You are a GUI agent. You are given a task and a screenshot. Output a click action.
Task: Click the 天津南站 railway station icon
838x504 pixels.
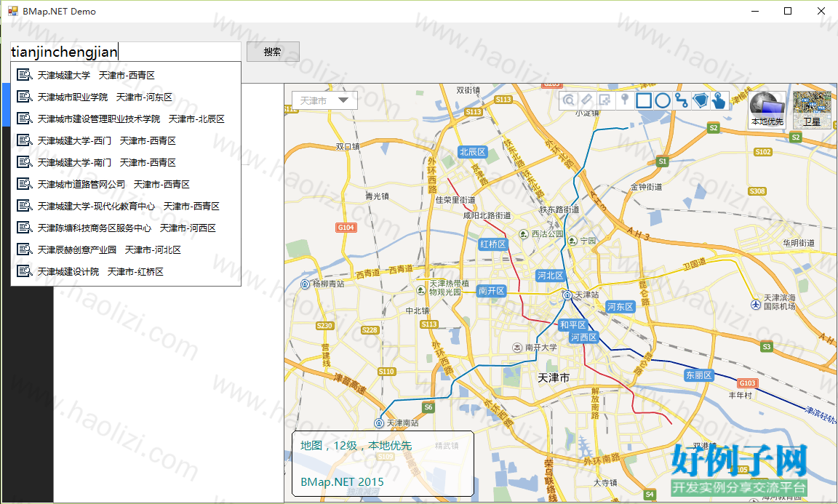[x=379, y=423]
